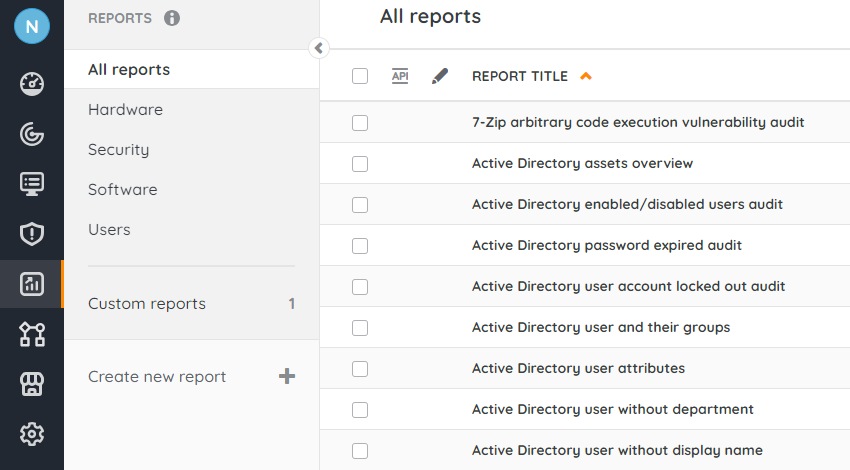Click the API column header icon
Image resolution: width=850 pixels, height=470 pixels.
click(400, 76)
